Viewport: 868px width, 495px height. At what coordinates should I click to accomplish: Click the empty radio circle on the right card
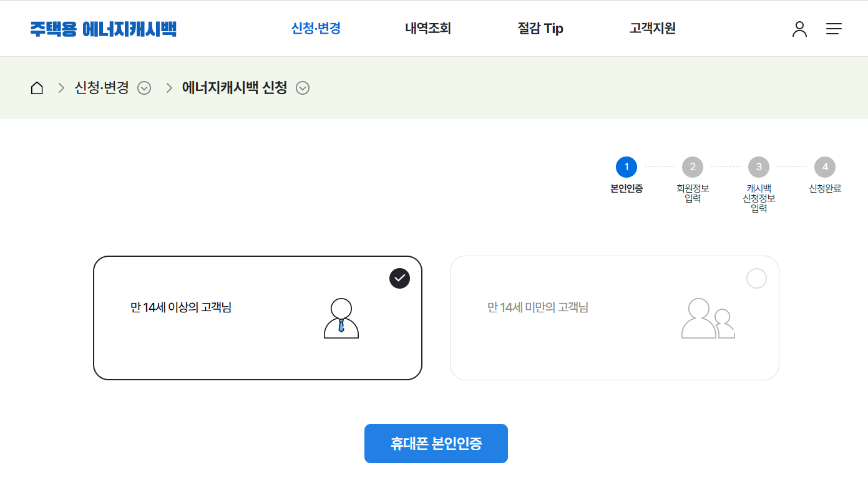[756, 278]
